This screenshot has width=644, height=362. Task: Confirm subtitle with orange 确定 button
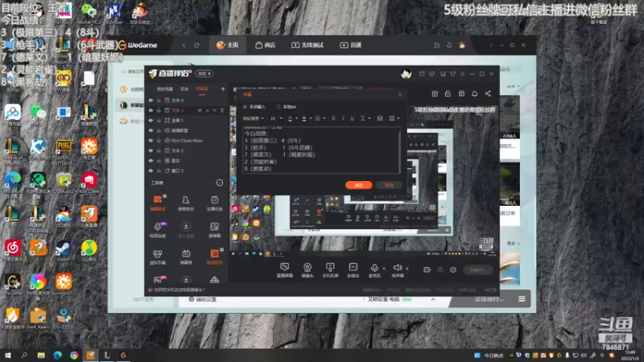click(358, 185)
